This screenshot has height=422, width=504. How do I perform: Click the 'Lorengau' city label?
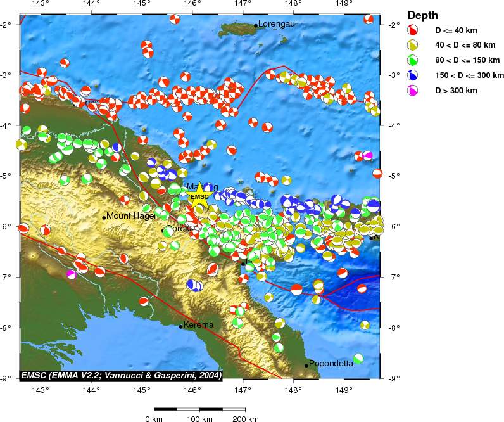click(277, 24)
